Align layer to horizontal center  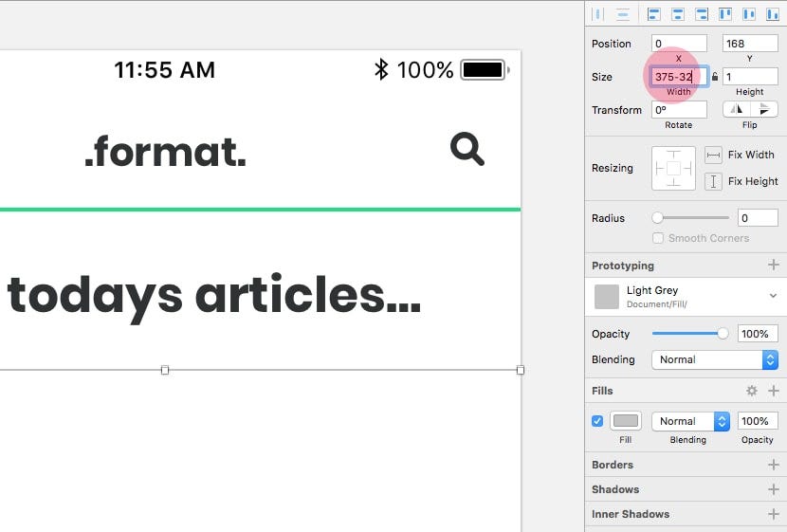(678, 14)
